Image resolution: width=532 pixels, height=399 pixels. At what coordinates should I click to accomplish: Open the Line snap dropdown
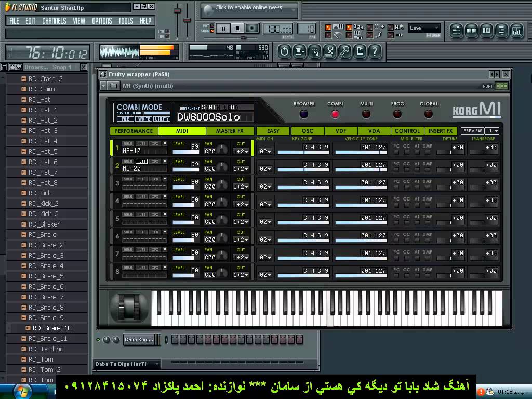(424, 28)
